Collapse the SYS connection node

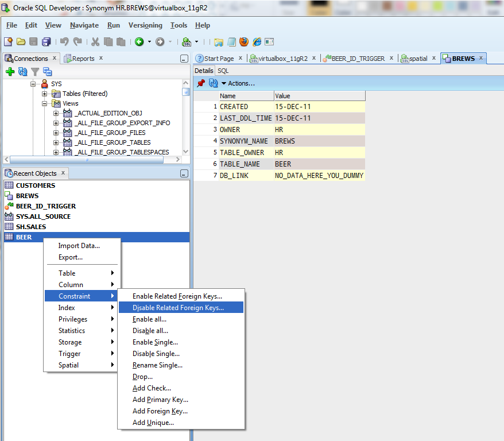[x=34, y=84]
